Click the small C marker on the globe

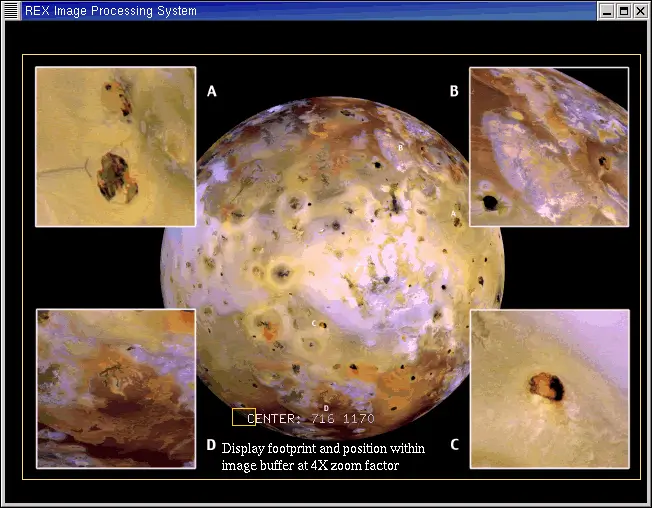[x=314, y=323]
